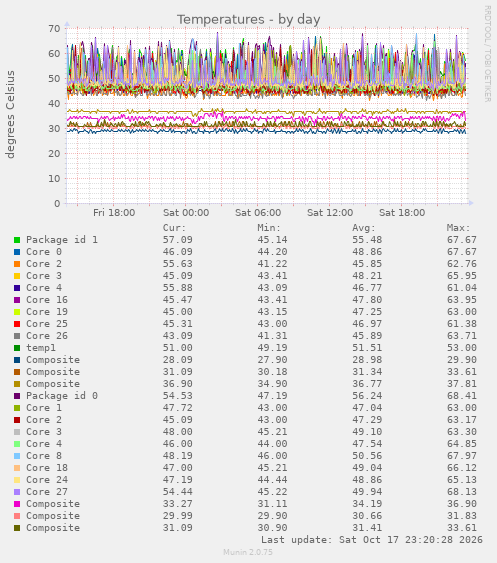Click the 'Sat 18:00' time axis label
The image size is (497, 563).
click(x=402, y=213)
